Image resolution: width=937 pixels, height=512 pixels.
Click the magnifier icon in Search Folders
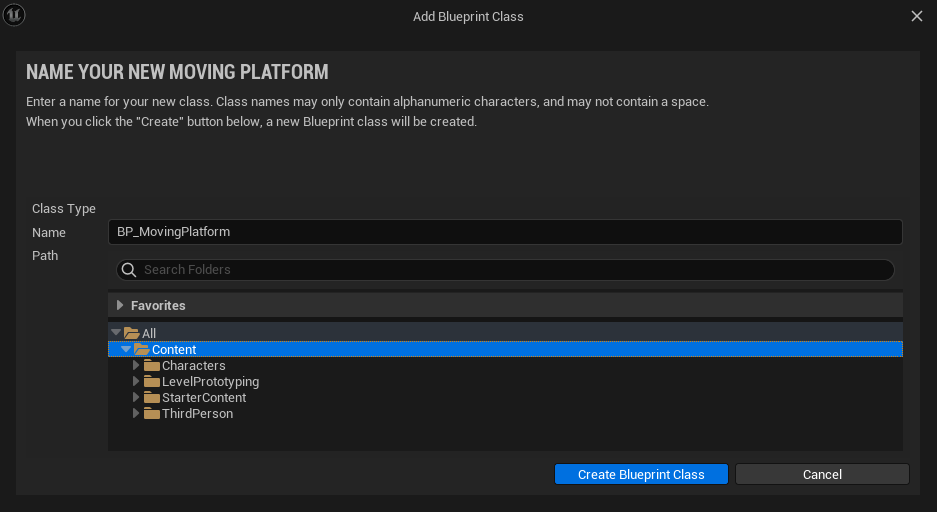[x=129, y=270]
